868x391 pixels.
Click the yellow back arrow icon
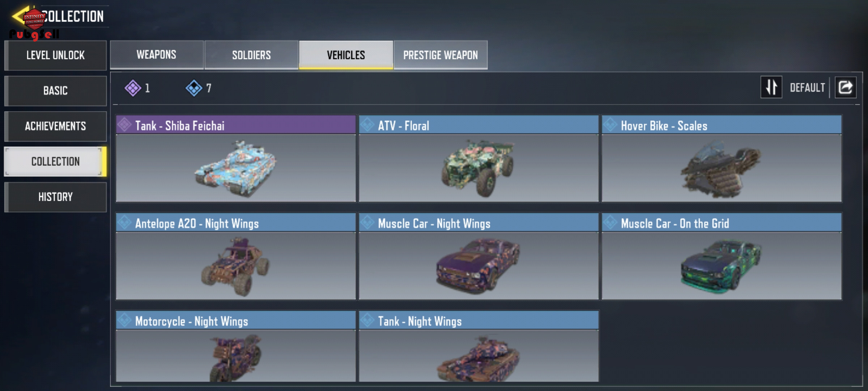coord(20,16)
